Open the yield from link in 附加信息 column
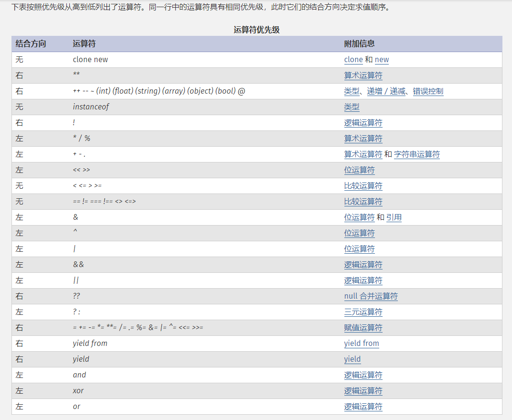 [x=362, y=343]
